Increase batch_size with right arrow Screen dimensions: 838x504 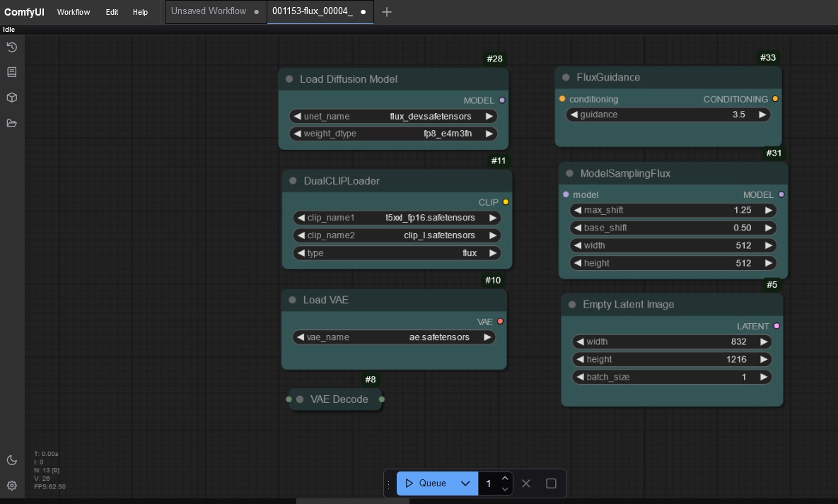[x=764, y=377]
